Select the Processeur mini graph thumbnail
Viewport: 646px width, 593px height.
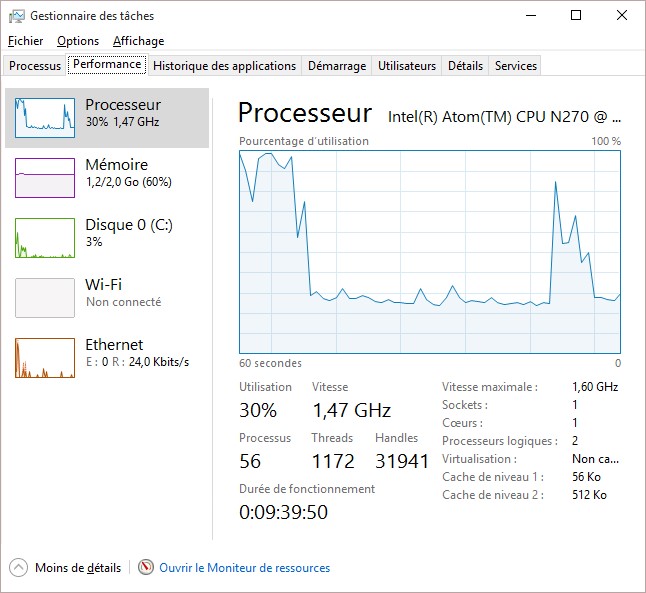point(45,118)
